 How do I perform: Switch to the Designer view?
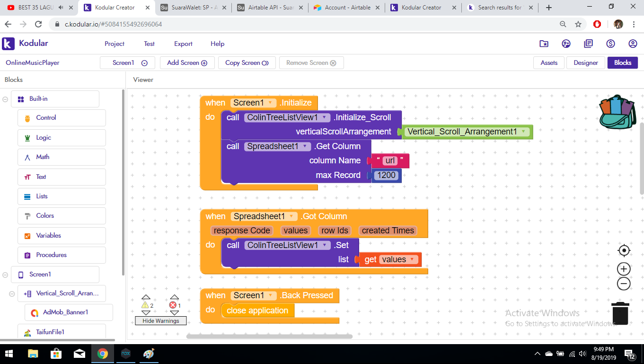pyautogui.click(x=586, y=63)
